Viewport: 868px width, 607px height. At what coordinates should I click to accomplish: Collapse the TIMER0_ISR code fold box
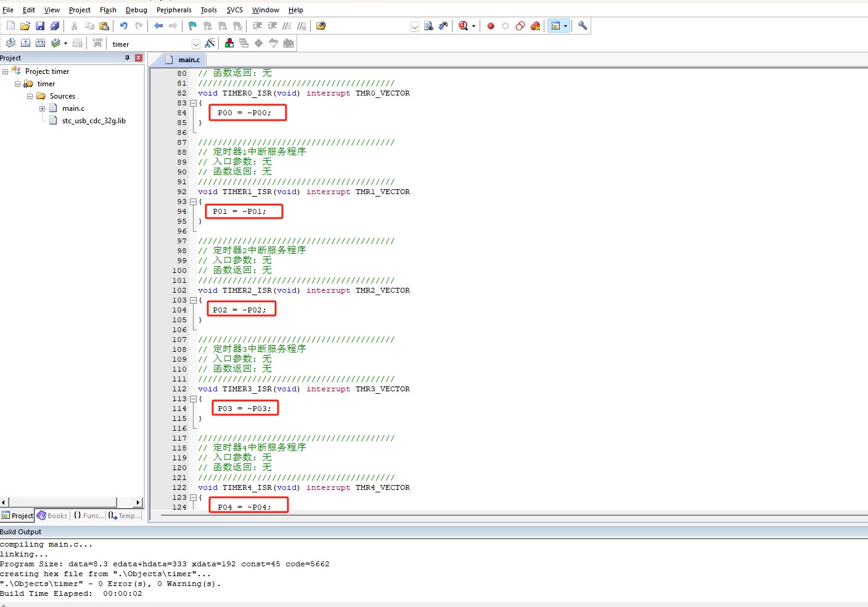click(193, 103)
